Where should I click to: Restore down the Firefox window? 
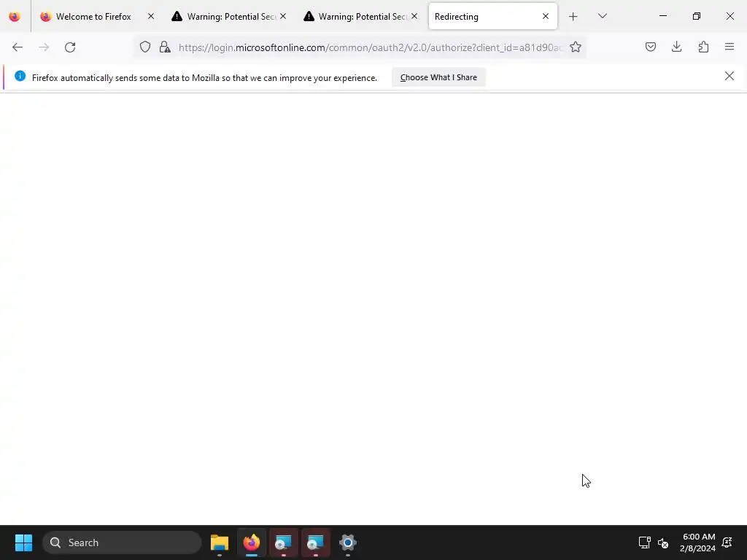(697, 16)
